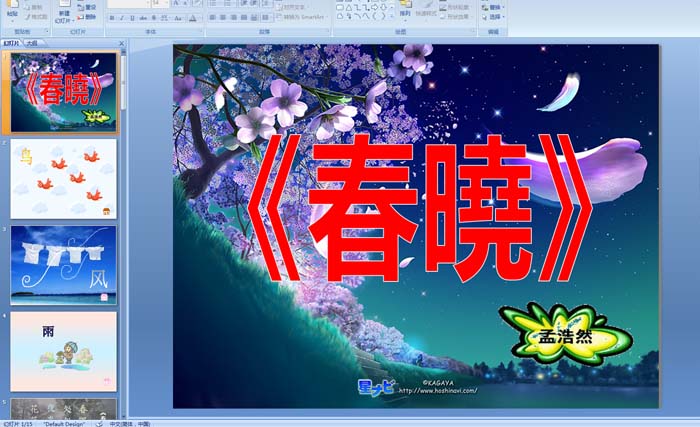Toggle Bold formatting
This screenshot has height=427, width=700.
tap(112, 18)
